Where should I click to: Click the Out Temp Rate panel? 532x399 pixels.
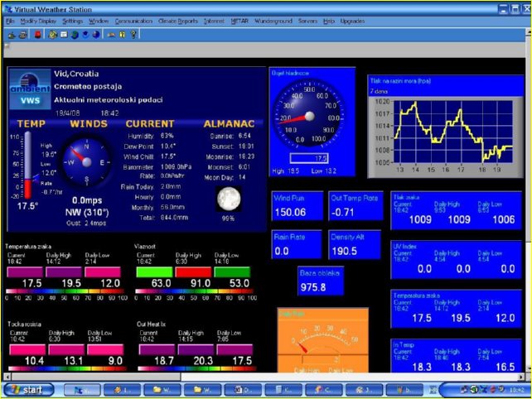(355, 206)
